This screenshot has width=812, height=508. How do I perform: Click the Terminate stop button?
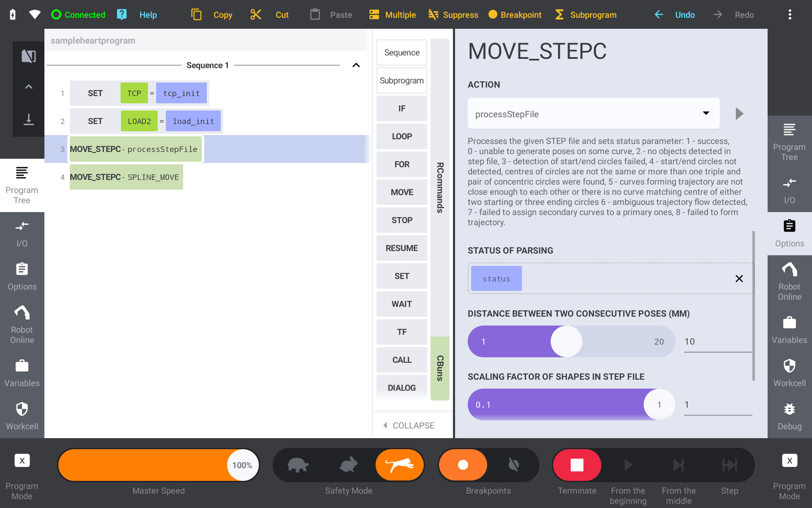coord(577,465)
